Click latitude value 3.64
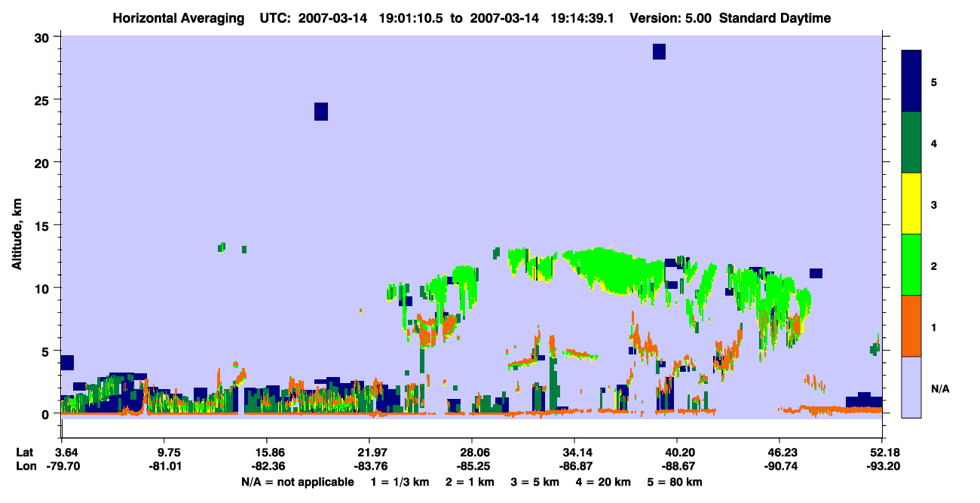Image resolution: width=980 pixels, height=503 pixels. coord(66,452)
